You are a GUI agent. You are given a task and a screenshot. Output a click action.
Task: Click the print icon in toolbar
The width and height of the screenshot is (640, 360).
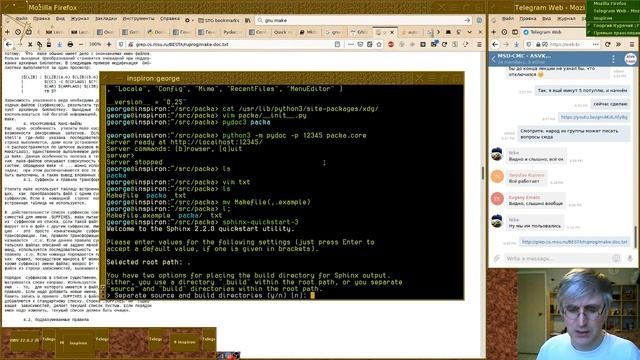pyautogui.click(x=70, y=44)
